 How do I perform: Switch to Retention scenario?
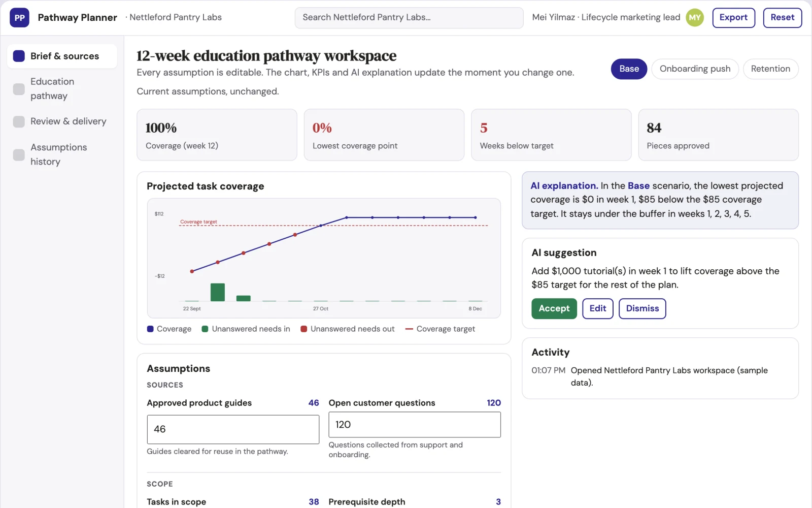coord(770,69)
